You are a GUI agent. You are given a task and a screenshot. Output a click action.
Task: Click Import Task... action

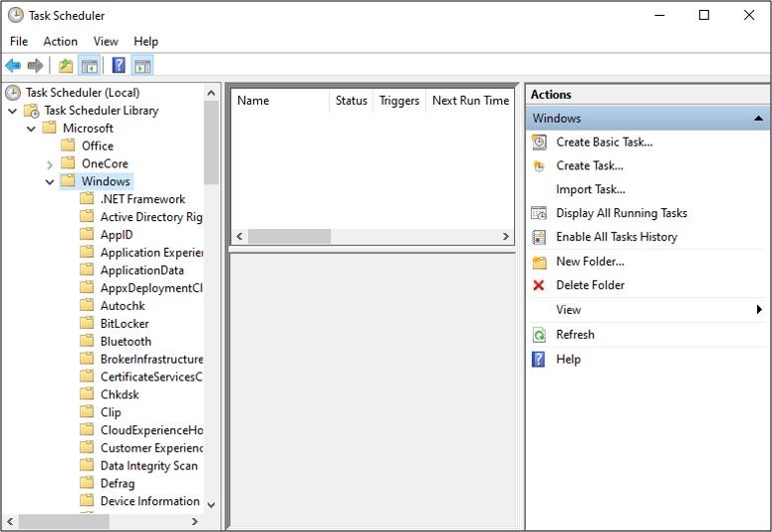(x=591, y=189)
